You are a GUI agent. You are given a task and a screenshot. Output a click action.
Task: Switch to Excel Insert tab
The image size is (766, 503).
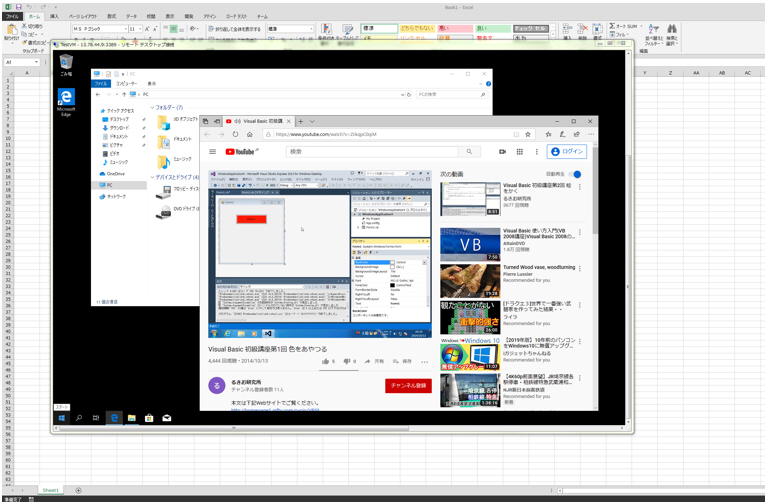pyautogui.click(x=54, y=17)
